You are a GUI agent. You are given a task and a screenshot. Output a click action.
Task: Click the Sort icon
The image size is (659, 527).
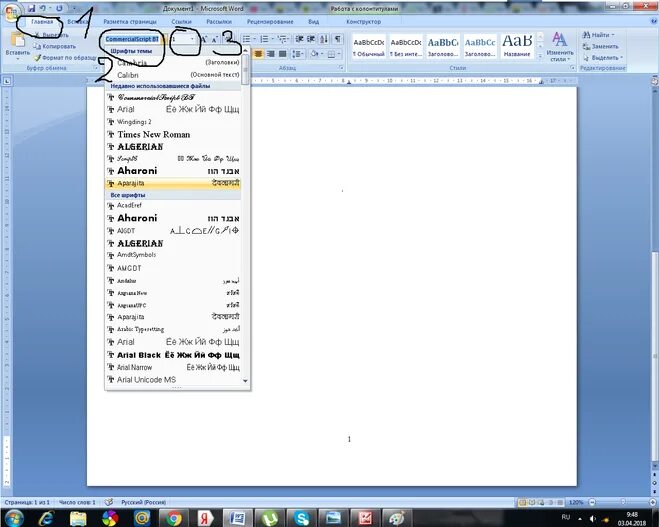click(x=324, y=39)
